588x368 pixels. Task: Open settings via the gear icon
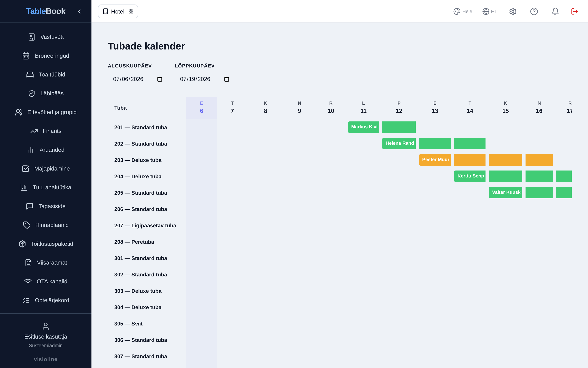[513, 11]
